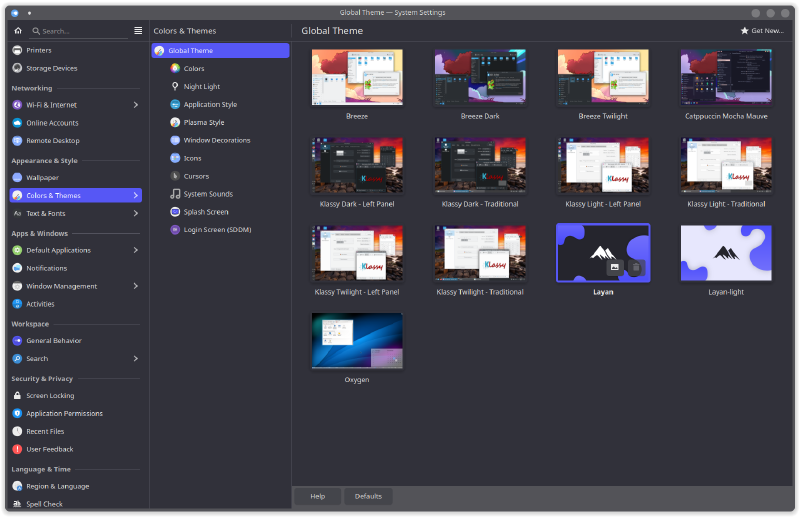Expand Default Applications chevron
This screenshot has width=800, height=517.
(135, 250)
